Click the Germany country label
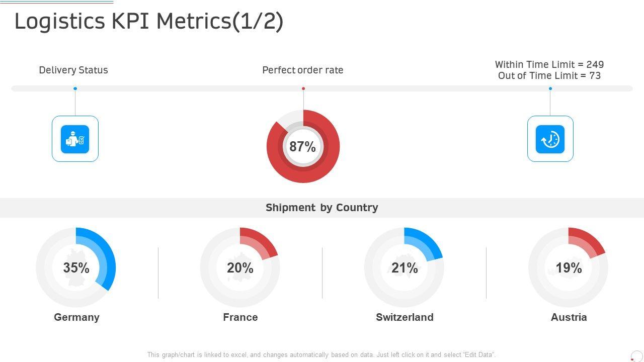Image resolution: width=644 pixels, height=362 pixels. pos(76,317)
